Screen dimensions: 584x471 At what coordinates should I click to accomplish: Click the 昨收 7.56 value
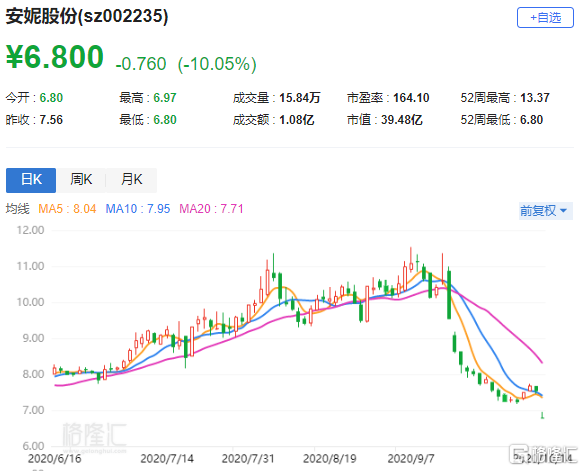51,120
